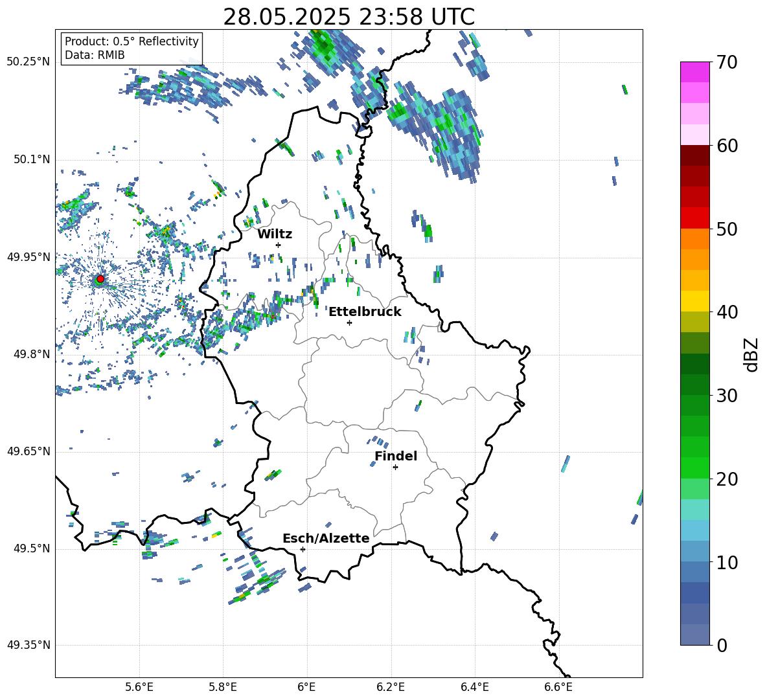The image size is (767, 700).
Task: Pick the bright red 50 dBZ swatch
Action: [694, 218]
